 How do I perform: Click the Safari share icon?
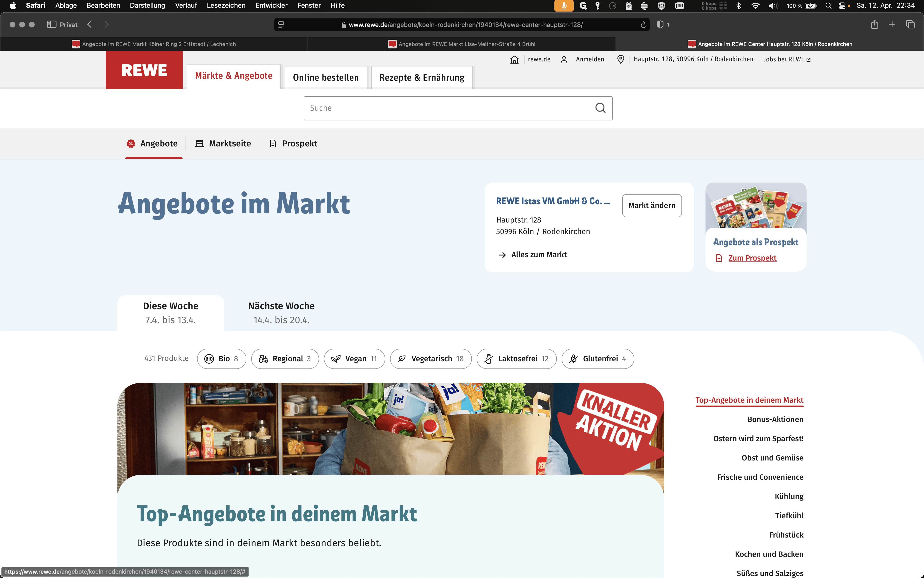pos(874,25)
